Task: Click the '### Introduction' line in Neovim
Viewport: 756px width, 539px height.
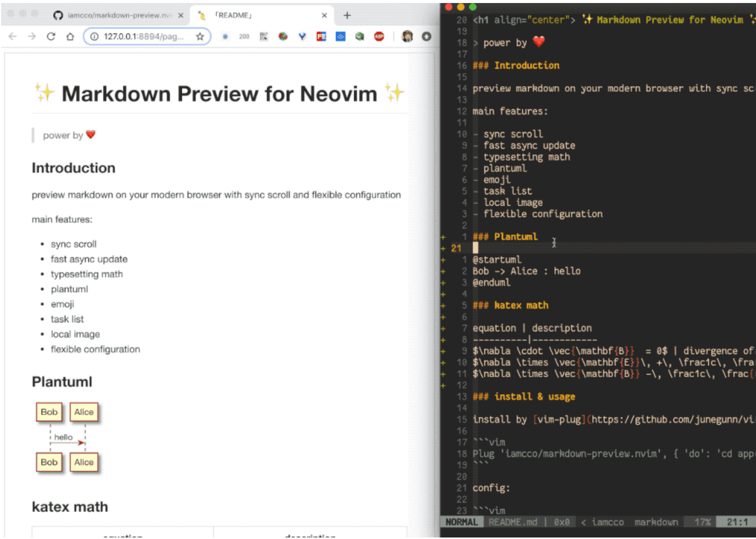Action: [x=516, y=65]
